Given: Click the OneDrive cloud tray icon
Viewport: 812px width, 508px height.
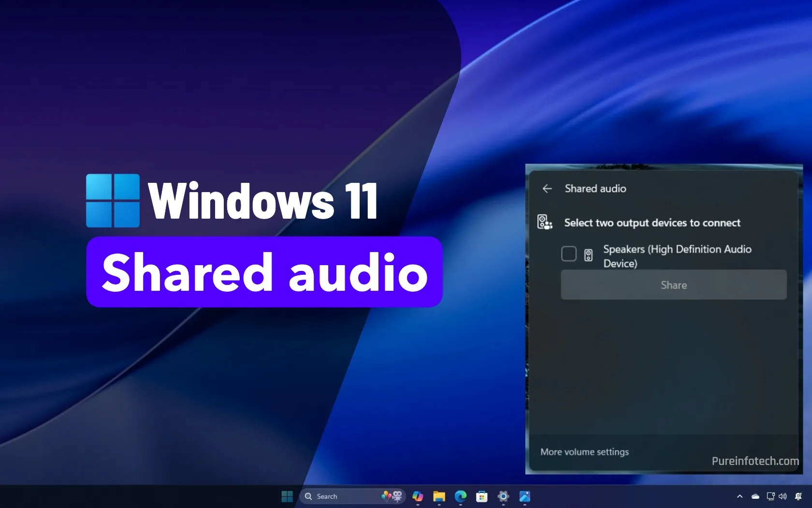Looking at the screenshot, I should pos(755,496).
